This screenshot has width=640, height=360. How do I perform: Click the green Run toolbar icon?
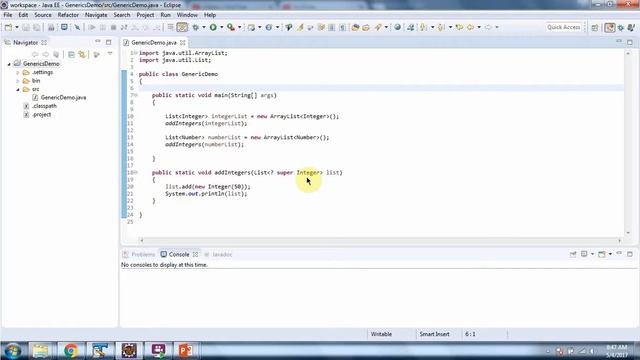click(213, 27)
